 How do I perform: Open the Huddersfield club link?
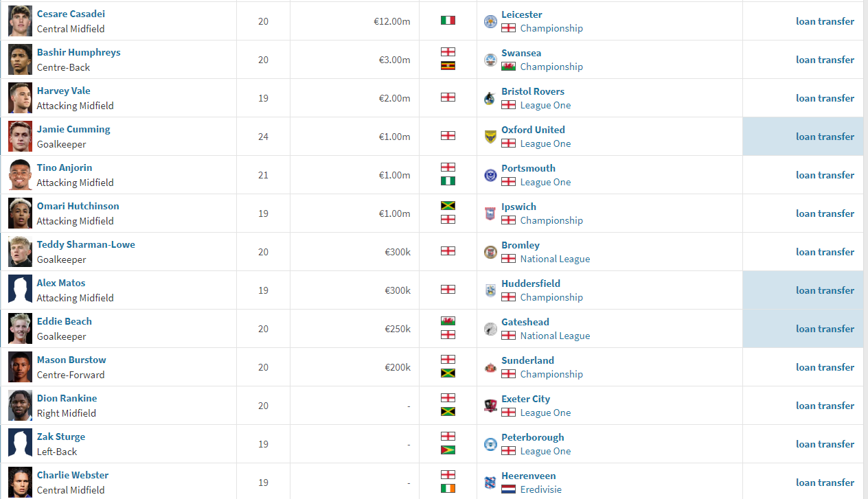(x=531, y=283)
